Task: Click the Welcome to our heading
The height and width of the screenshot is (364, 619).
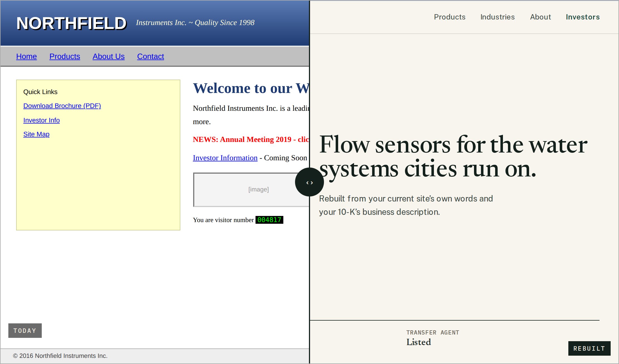Action: [x=251, y=88]
